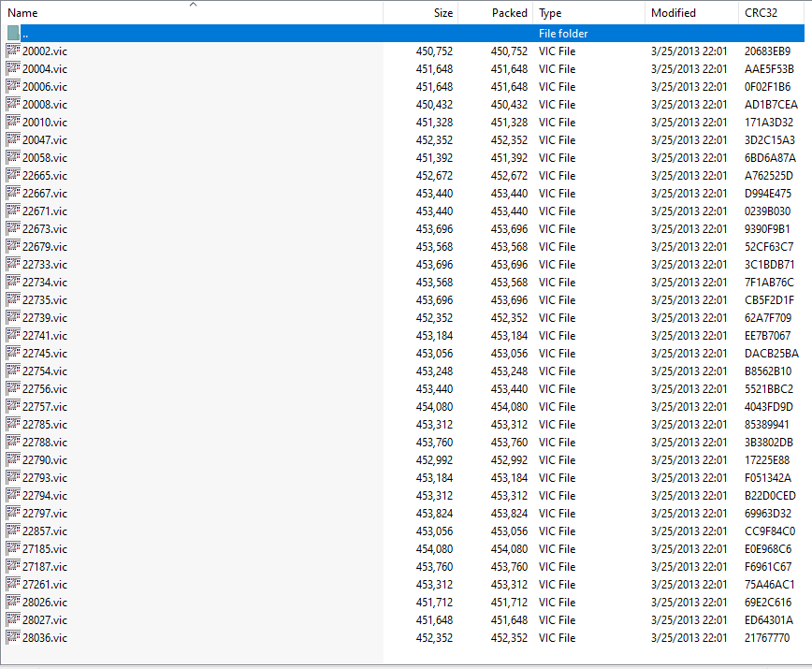The width and height of the screenshot is (812, 669).
Task: Click the file icon of 22788.vic
Action: coord(13,442)
